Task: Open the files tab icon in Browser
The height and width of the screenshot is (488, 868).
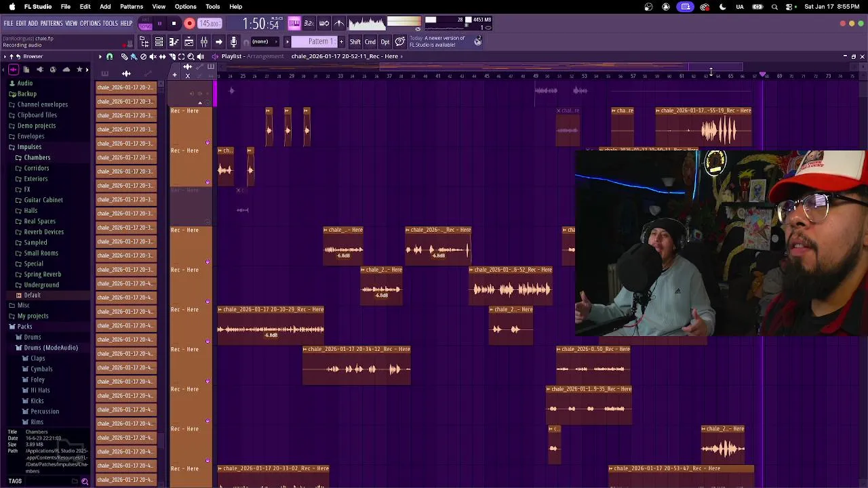Action: (26, 69)
